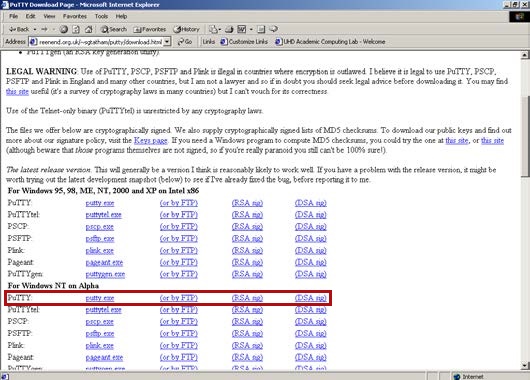
Task: Open the Back history dropdown arrow
Action: [x=35, y=29]
